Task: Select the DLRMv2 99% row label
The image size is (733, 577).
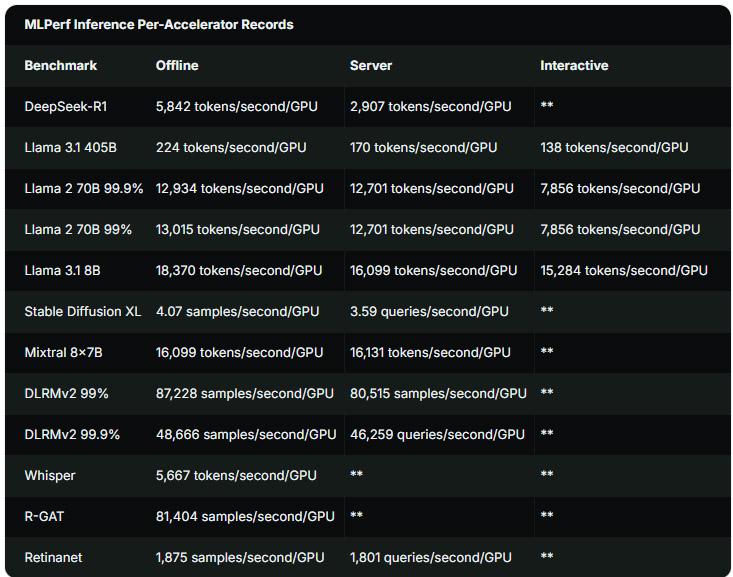Action: pyautogui.click(x=66, y=394)
